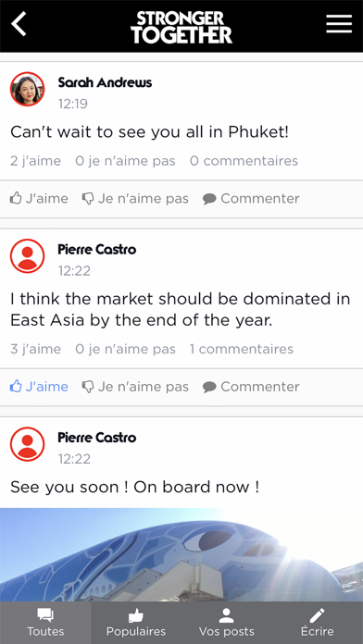Toggle the blue J'aime on market post
The image size is (363, 644).
click(39, 387)
